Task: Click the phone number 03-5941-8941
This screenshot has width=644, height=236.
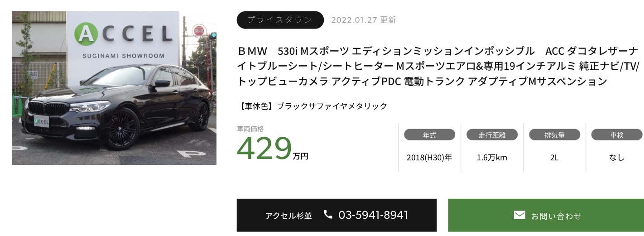Action: click(x=373, y=215)
